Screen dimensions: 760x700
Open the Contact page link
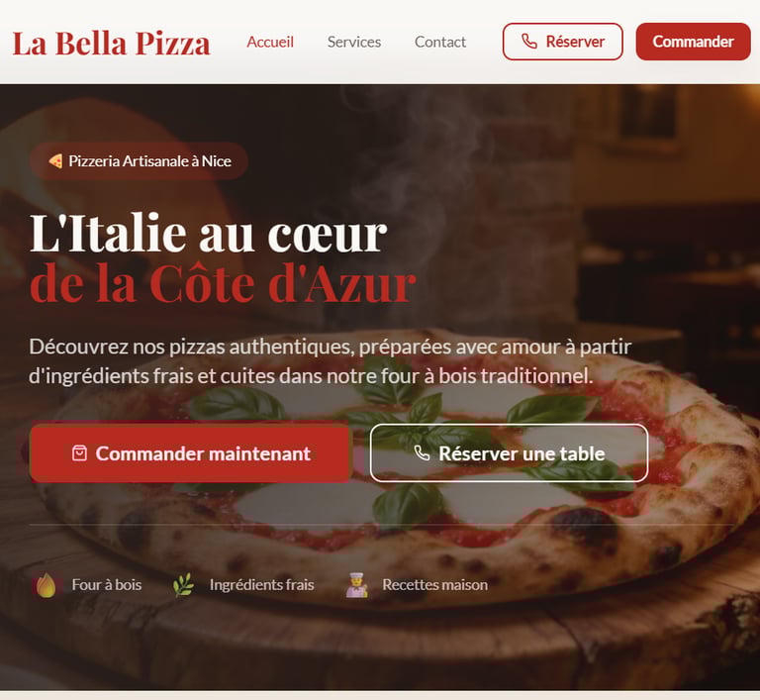pos(440,42)
